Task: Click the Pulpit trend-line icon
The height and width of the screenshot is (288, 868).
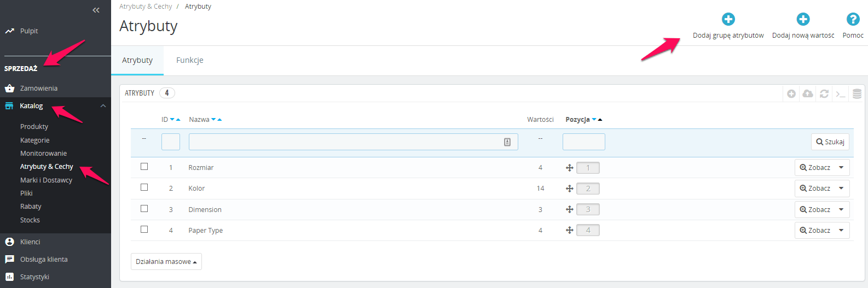Action: pyautogui.click(x=9, y=31)
